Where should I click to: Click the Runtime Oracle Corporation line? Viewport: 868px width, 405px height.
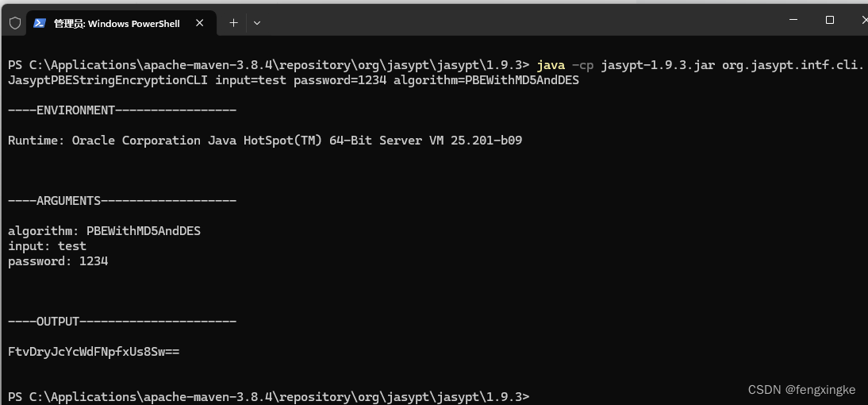(x=265, y=141)
